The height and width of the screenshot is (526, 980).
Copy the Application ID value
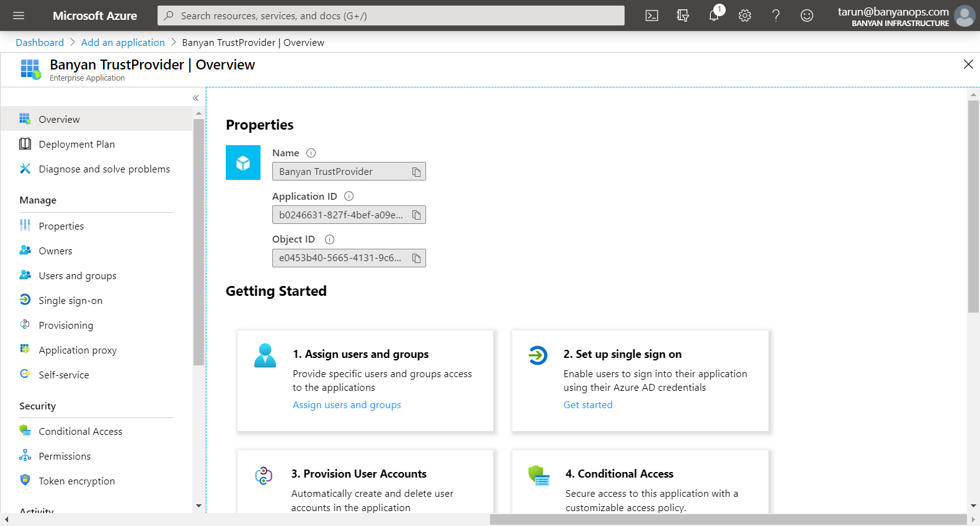tap(417, 215)
